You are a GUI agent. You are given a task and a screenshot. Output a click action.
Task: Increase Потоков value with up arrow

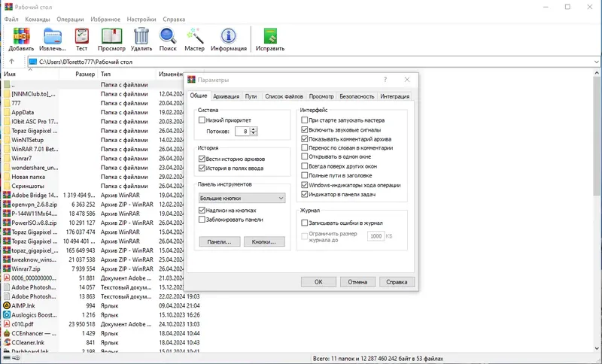[x=253, y=129]
